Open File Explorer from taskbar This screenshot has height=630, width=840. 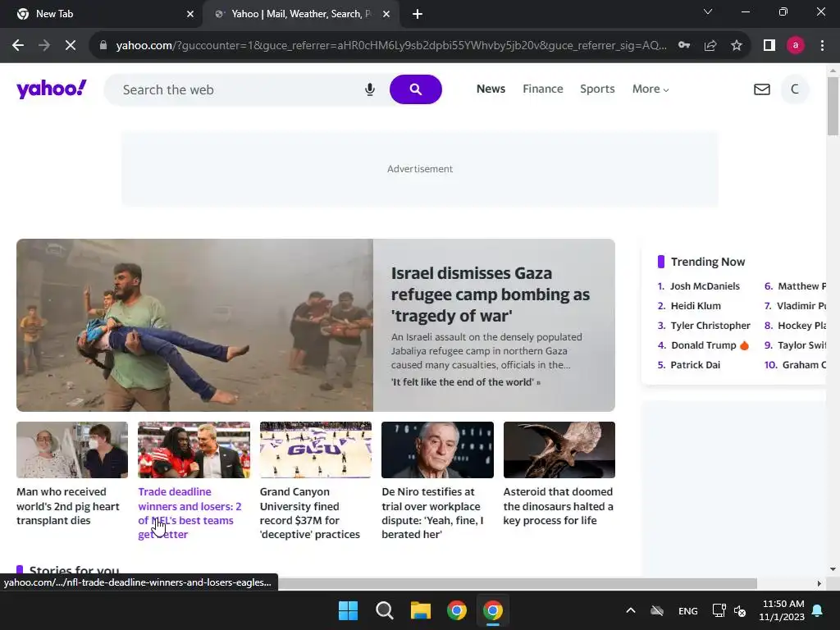[x=421, y=610]
